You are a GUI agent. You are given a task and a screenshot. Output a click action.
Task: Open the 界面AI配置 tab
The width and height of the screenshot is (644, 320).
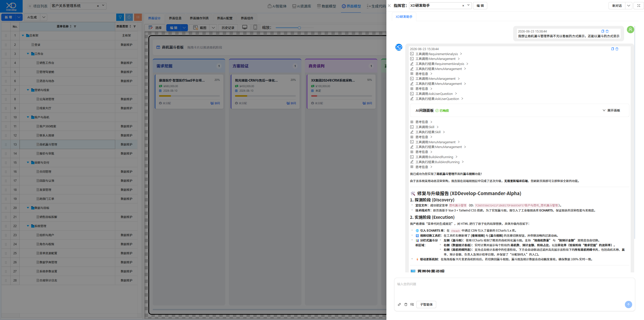[225, 18]
